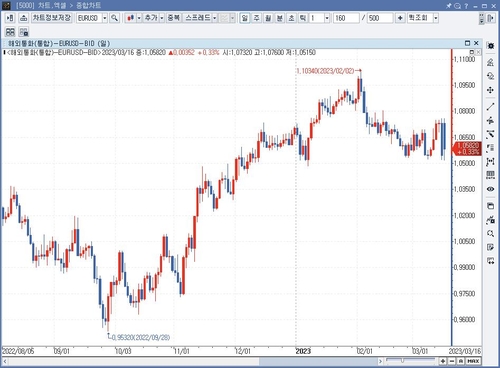
Task: Click the MAX button at bottom right
Action: [x=473, y=361]
